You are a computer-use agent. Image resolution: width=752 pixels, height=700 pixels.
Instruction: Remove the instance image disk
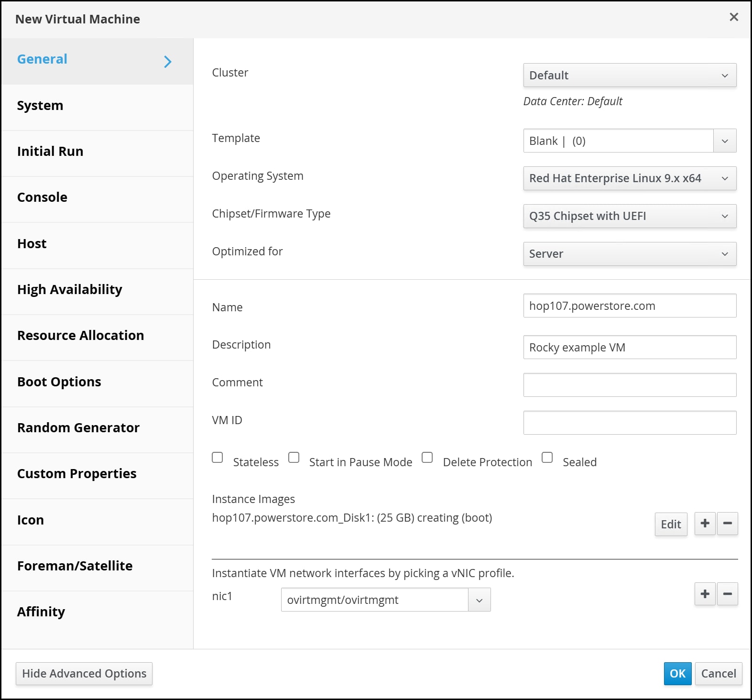tap(728, 524)
